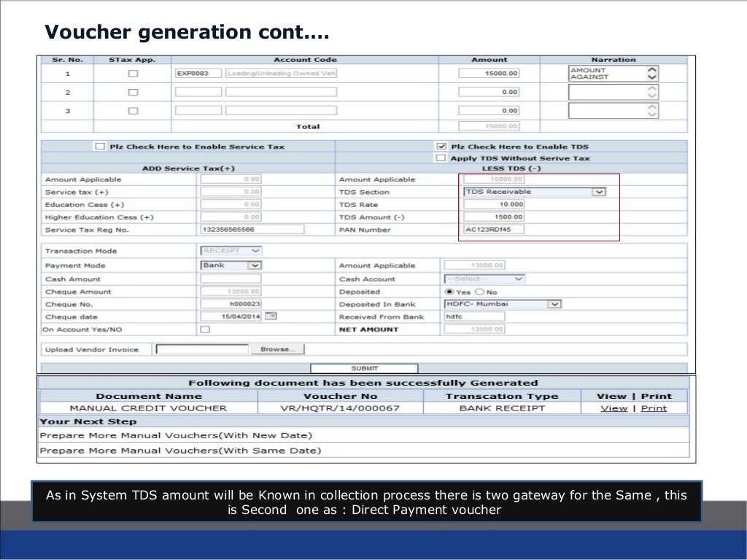Click the Service Tax Reg No. field
This screenshot has height=560, width=747.
click(x=252, y=229)
